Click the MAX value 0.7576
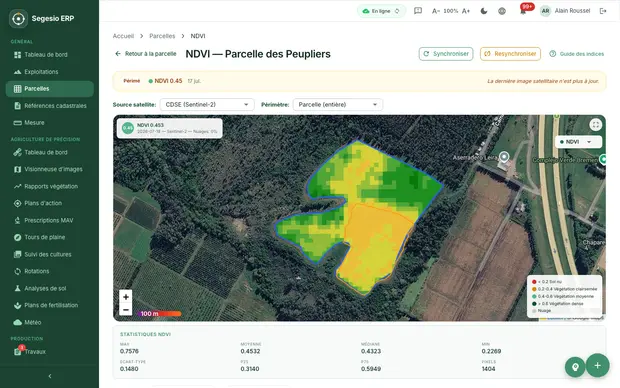Image resolution: width=620 pixels, height=388 pixels. pos(129,351)
